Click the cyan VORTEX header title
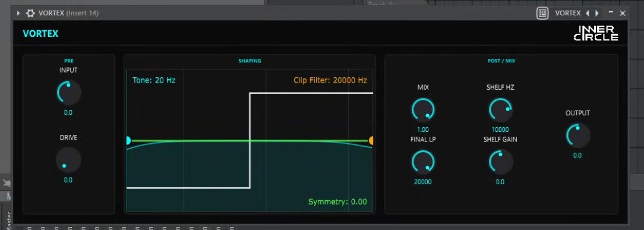 (x=40, y=34)
